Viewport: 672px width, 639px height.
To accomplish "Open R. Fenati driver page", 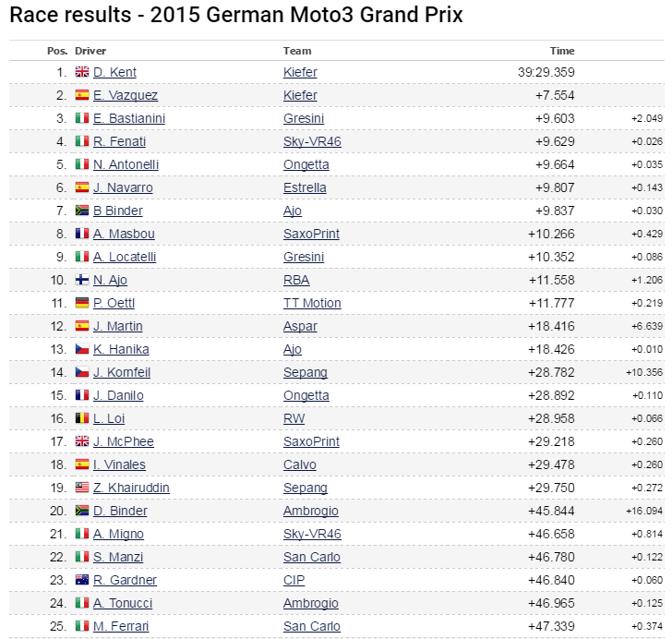I will [119, 141].
